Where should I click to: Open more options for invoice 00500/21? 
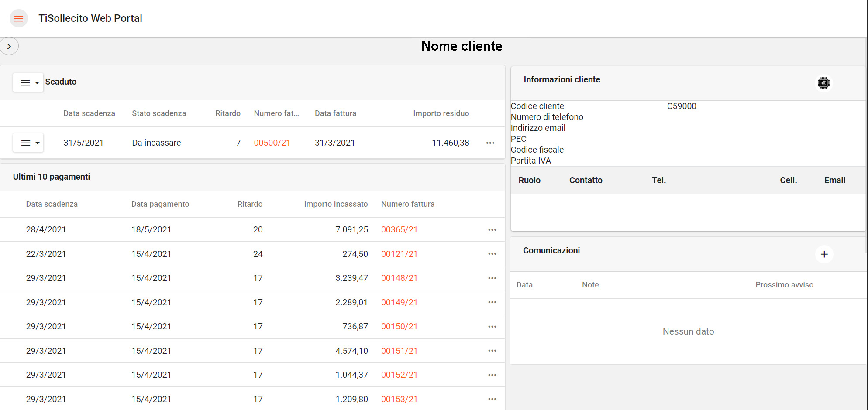click(490, 143)
